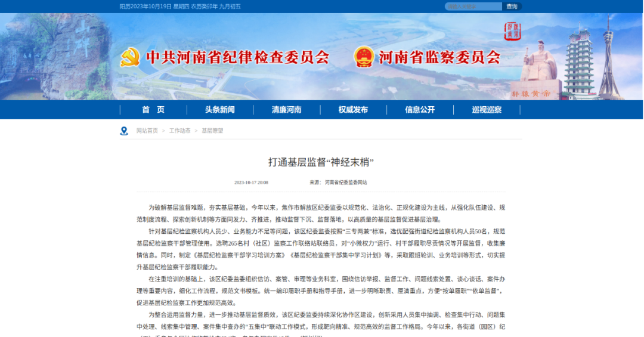Image resolution: width=644 pixels, height=337 pixels.
Task: Click the Communist Party hammer-and-sickle emblem
Action: (x=129, y=57)
